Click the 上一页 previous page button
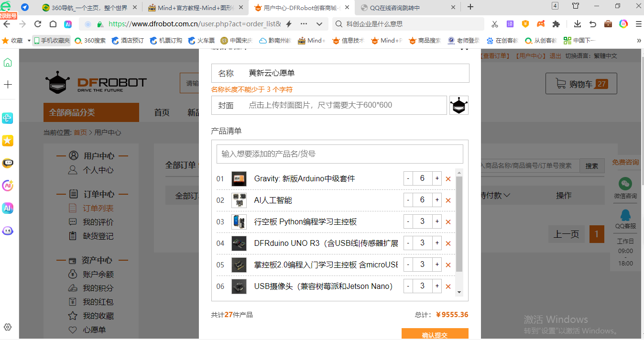 567,234
